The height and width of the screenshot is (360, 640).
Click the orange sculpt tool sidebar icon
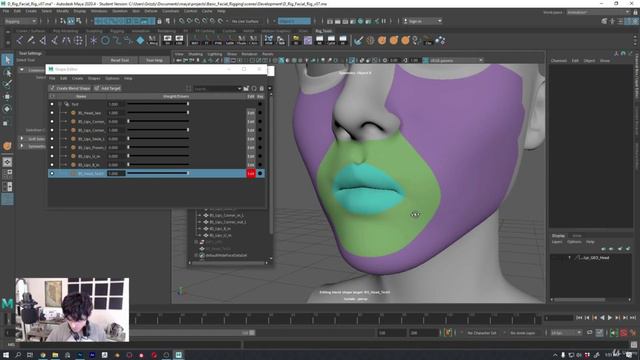coord(7,146)
